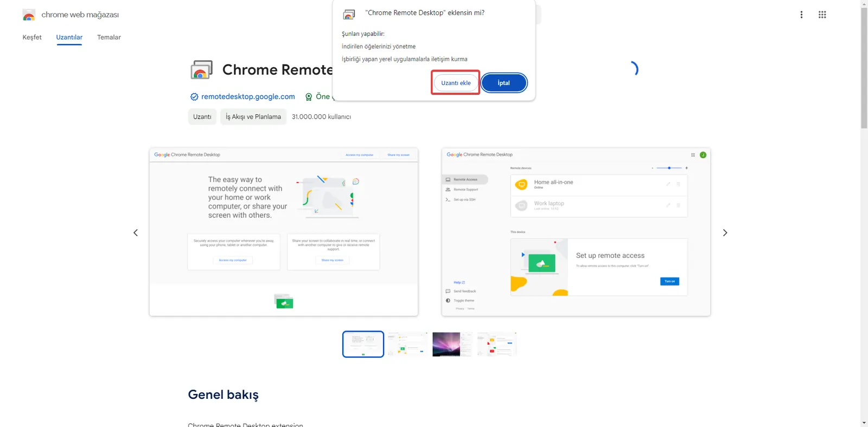
Task: Advance the carousel with the right chevron
Action: [725, 232]
